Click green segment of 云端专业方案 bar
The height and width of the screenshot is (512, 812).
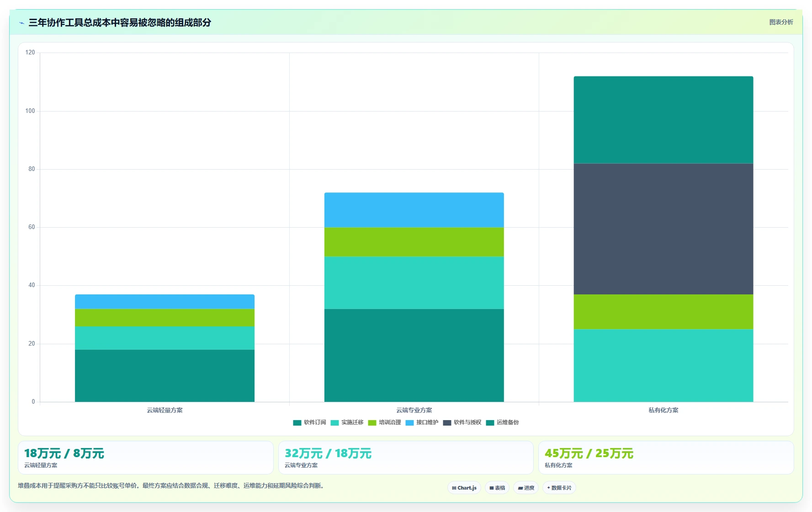(414, 242)
